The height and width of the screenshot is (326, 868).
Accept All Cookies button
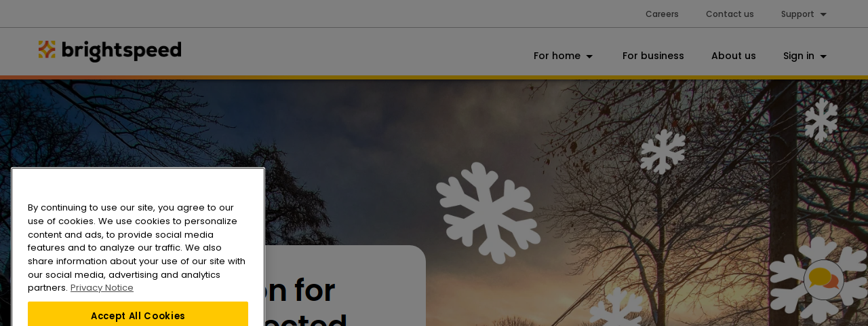[x=138, y=314]
